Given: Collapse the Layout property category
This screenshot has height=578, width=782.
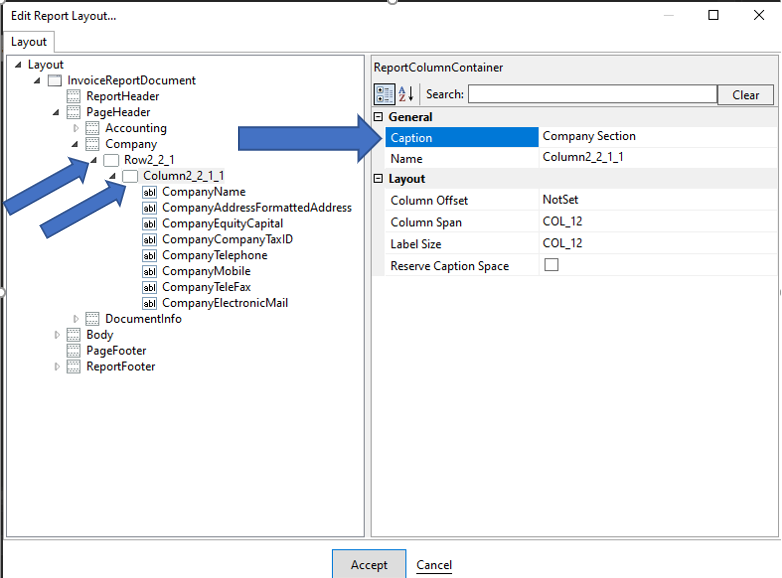Looking at the screenshot, I should click(x=379, y=179).
